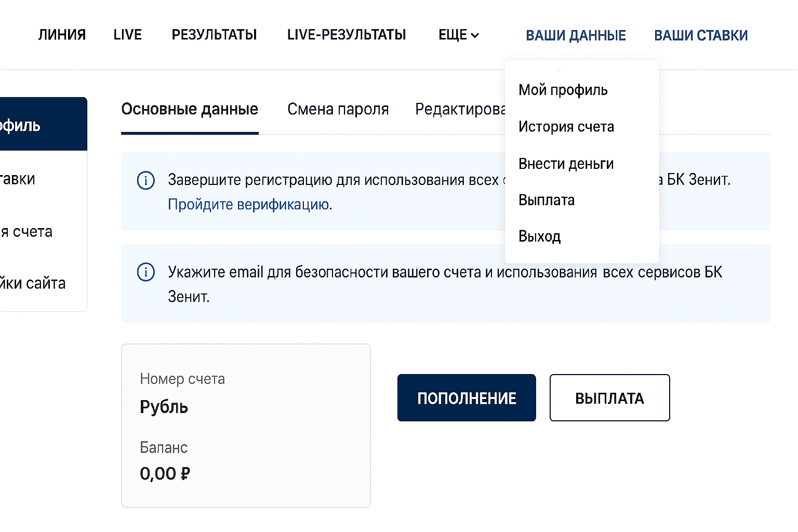Click the ВЫПЛАТА button
The height and width of the screenshot is (532, 798).
click(609, 397)
